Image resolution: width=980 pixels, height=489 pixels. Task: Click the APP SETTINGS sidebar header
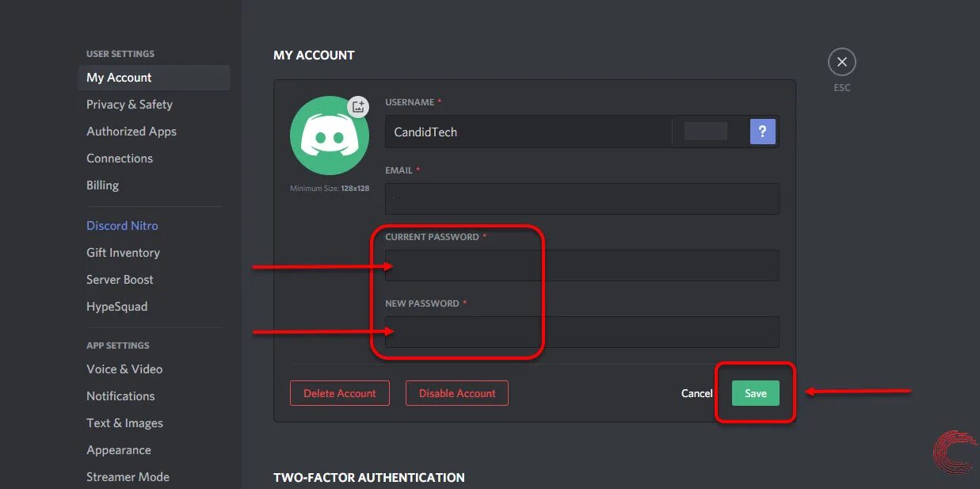point(118,346)
